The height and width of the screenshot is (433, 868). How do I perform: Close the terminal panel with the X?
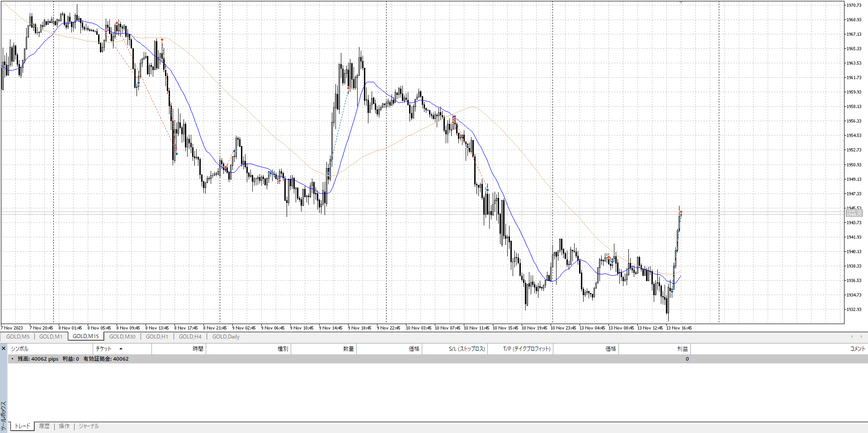point(4,348)
